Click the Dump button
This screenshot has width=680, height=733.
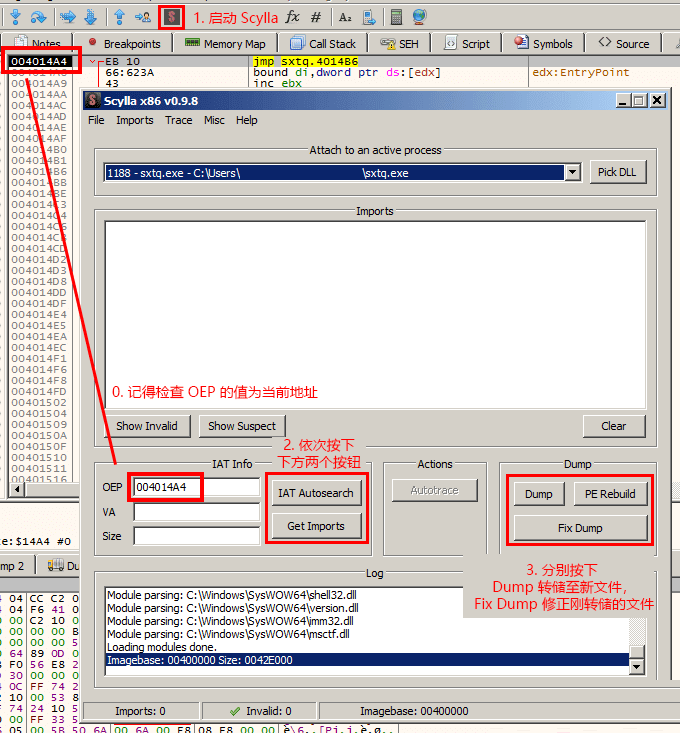click(539, 494)
